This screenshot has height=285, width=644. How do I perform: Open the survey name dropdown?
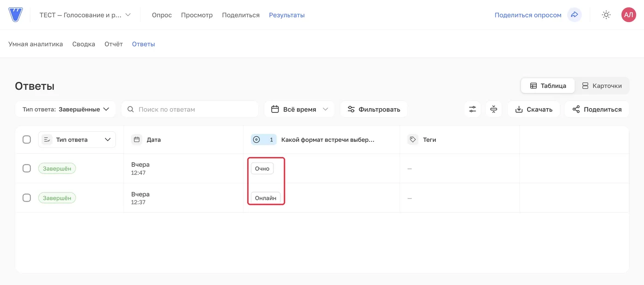tap(85, 15)
